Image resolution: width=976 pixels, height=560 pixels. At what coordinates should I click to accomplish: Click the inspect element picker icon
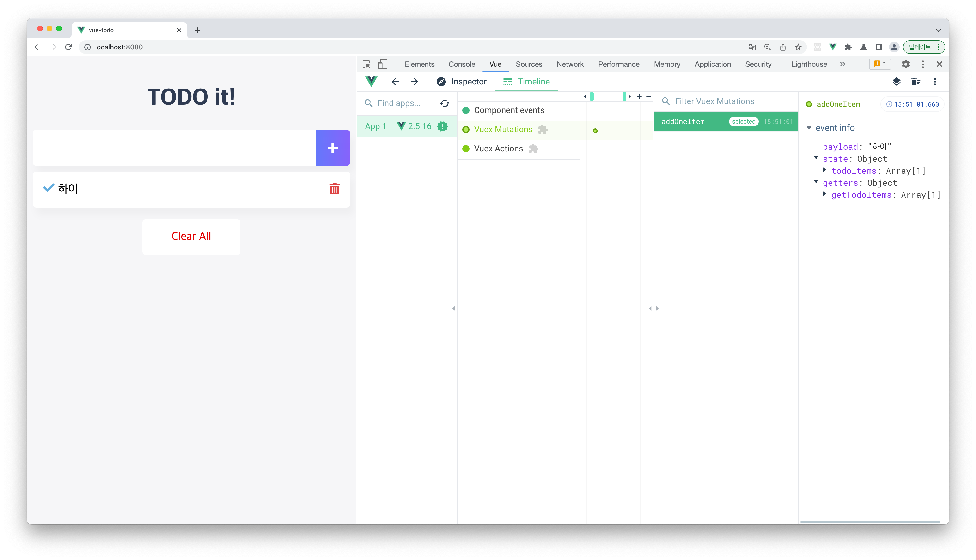366,64
